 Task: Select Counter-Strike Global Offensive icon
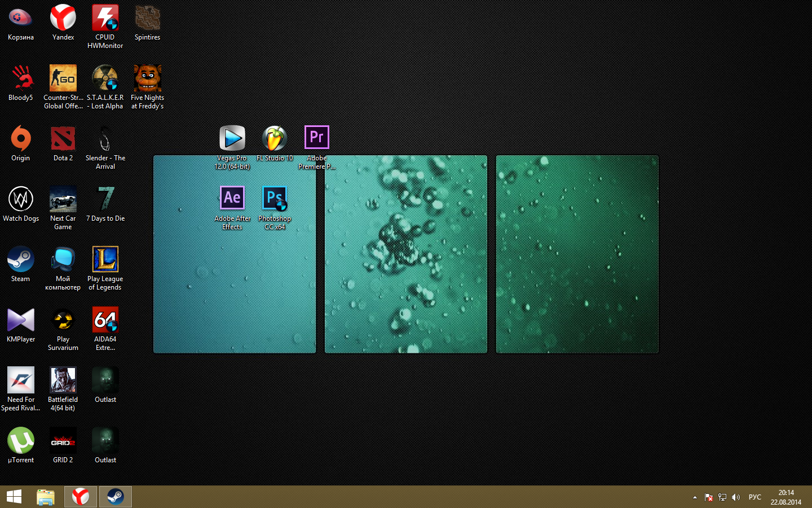[63, 78]
